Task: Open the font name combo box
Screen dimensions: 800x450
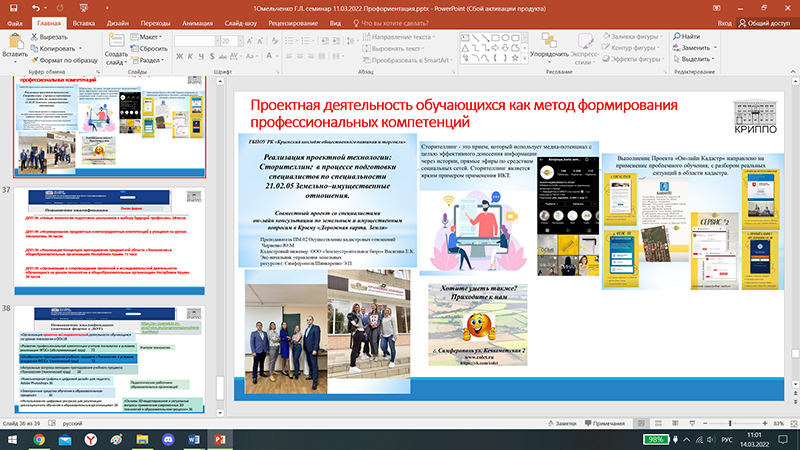Action: point(197,41)
